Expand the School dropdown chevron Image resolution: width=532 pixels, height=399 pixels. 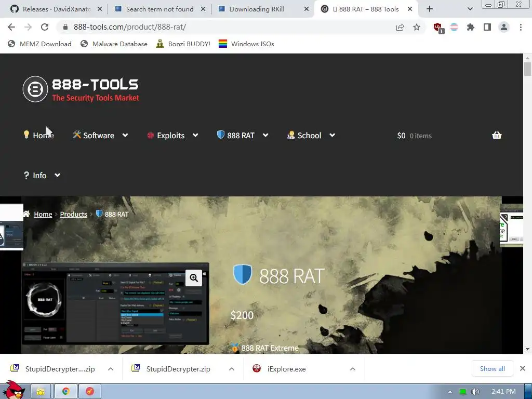pos(332,135)
